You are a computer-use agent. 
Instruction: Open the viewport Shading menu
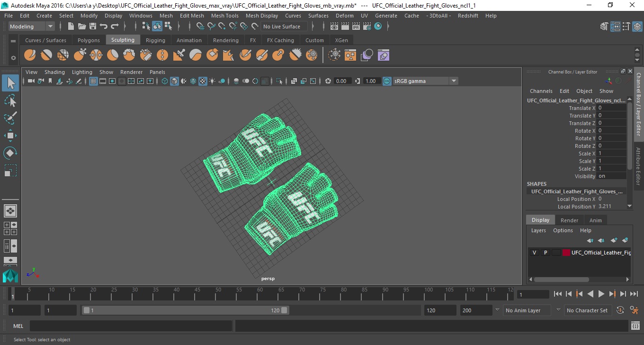click(54, 72)
